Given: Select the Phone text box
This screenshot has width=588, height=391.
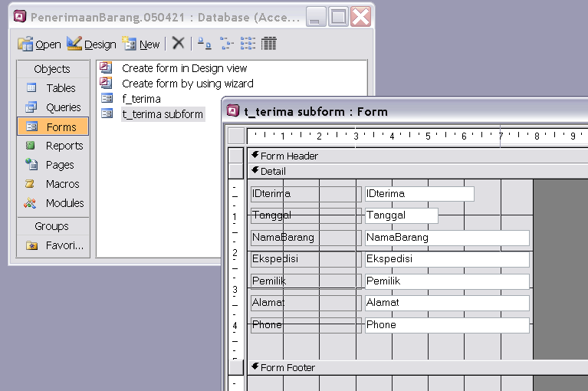Looking at the screenshot, I should point(448,325).
